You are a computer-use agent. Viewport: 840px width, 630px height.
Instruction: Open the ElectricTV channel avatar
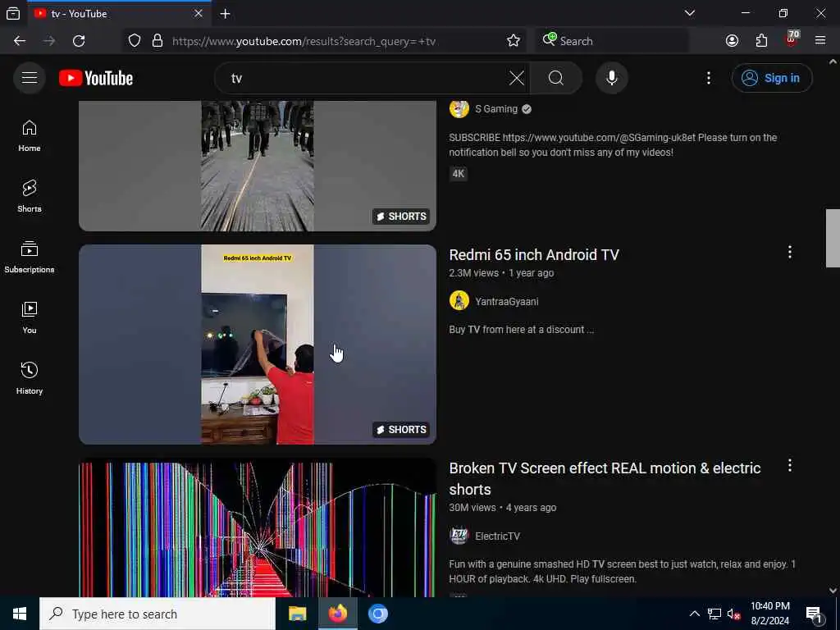click(x=459, y=536)
